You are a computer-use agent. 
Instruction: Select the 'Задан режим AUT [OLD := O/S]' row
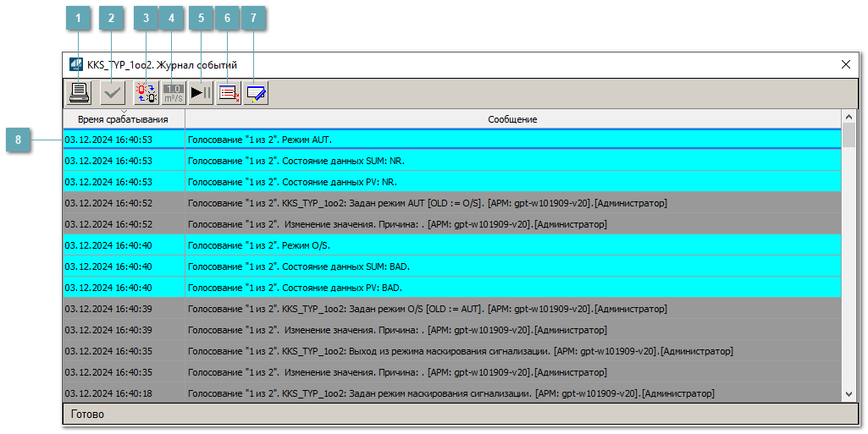[452, 203]
